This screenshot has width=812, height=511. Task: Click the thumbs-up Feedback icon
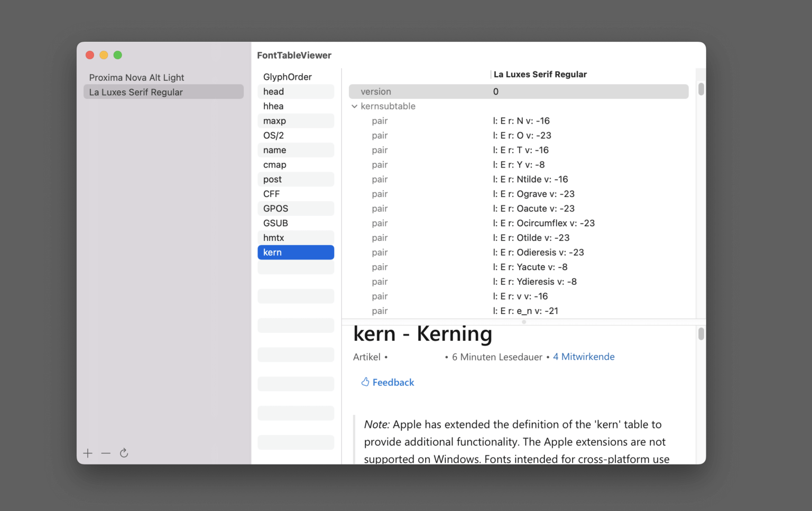365,382
